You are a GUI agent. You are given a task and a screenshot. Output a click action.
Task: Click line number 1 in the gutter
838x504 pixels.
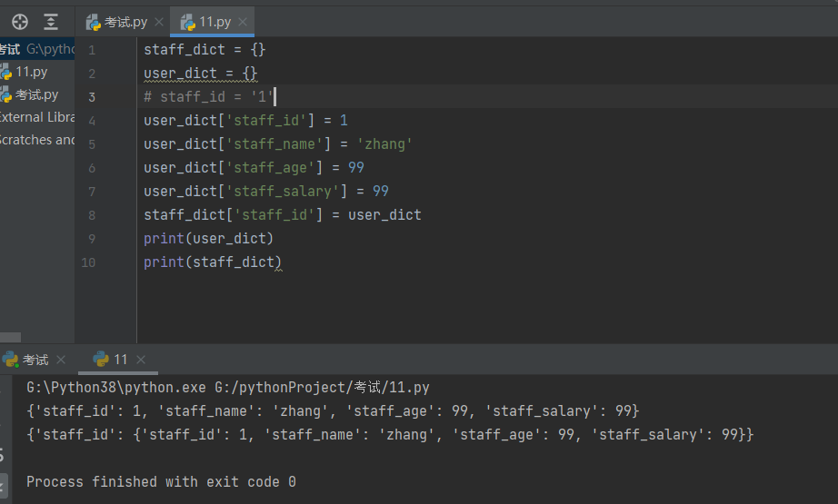tap(92, 50)
